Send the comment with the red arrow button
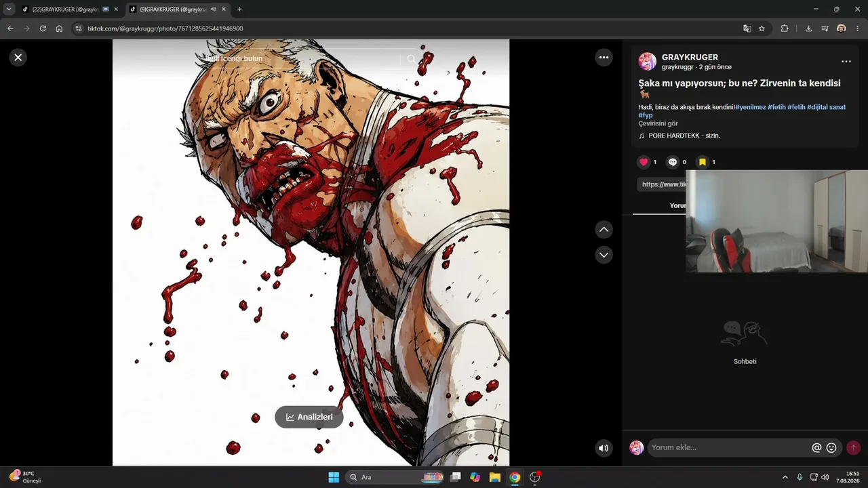 pyautogui.click(x=853, y=448)
